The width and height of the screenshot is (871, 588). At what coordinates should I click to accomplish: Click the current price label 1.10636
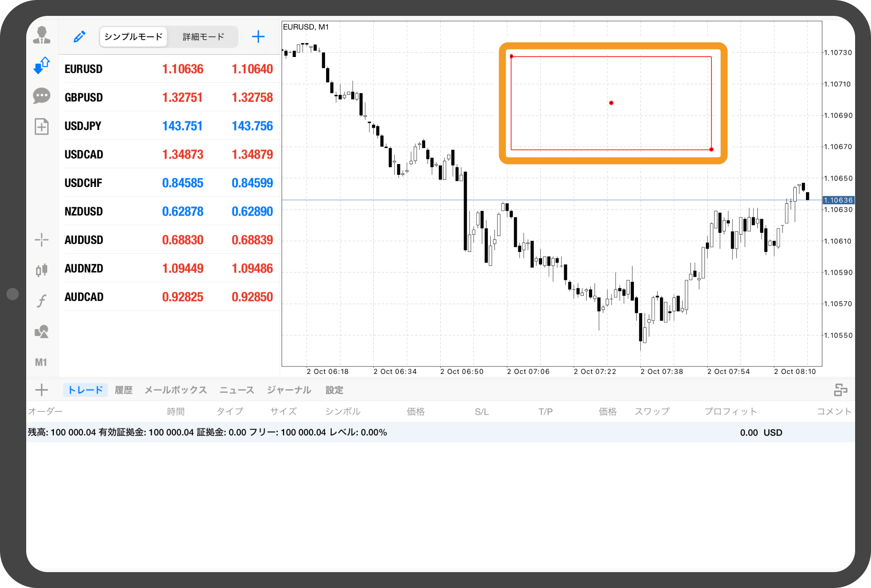point(838,200)
